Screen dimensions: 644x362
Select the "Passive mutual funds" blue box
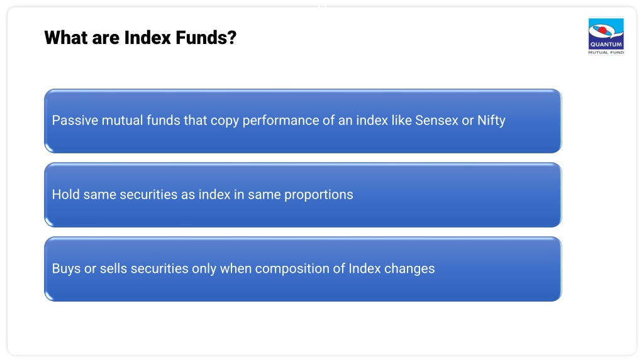(303, 121)
